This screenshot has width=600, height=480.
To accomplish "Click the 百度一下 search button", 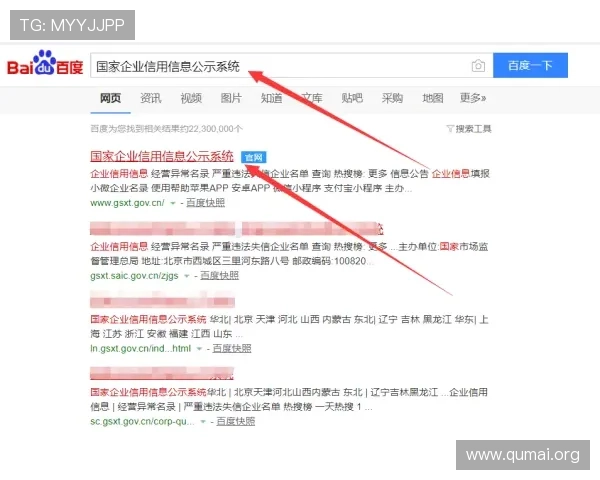I will pos(530,65).
